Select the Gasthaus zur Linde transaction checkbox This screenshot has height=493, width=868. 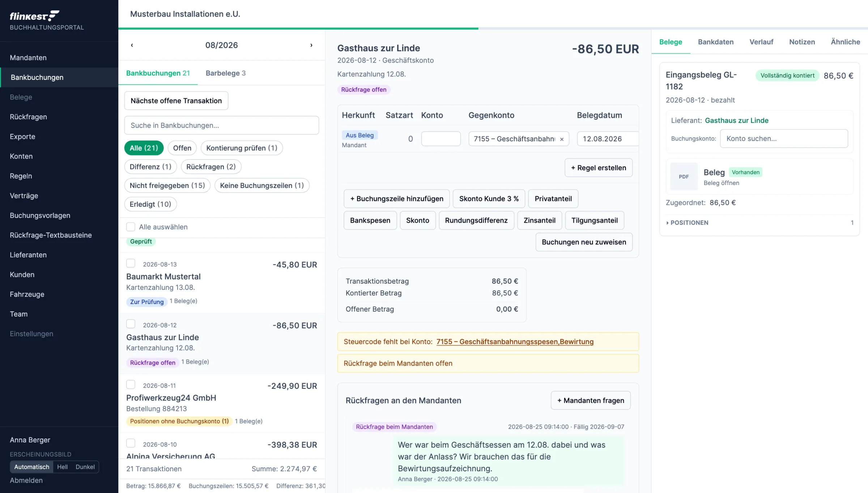[131, 324]
